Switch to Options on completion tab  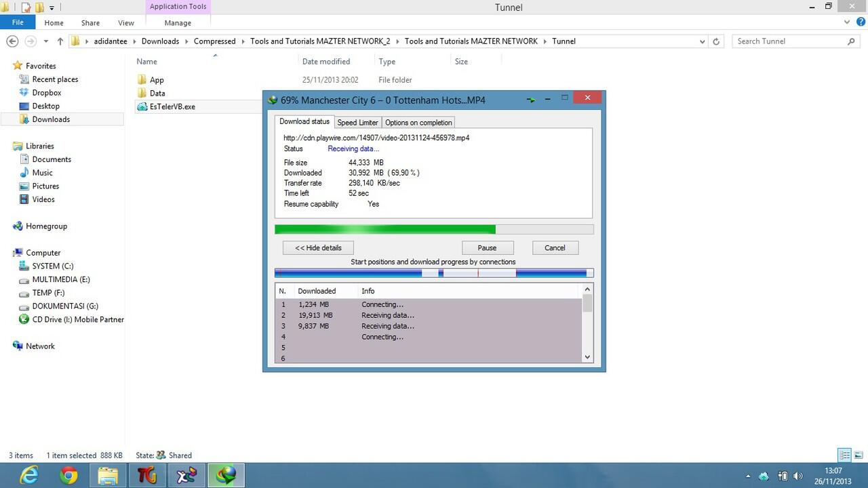(418, 123)
